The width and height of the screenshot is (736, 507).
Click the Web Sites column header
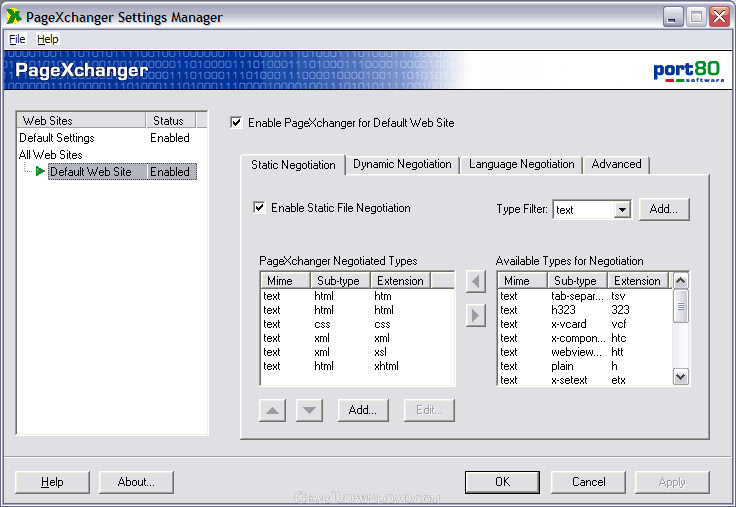coord(81,121)
